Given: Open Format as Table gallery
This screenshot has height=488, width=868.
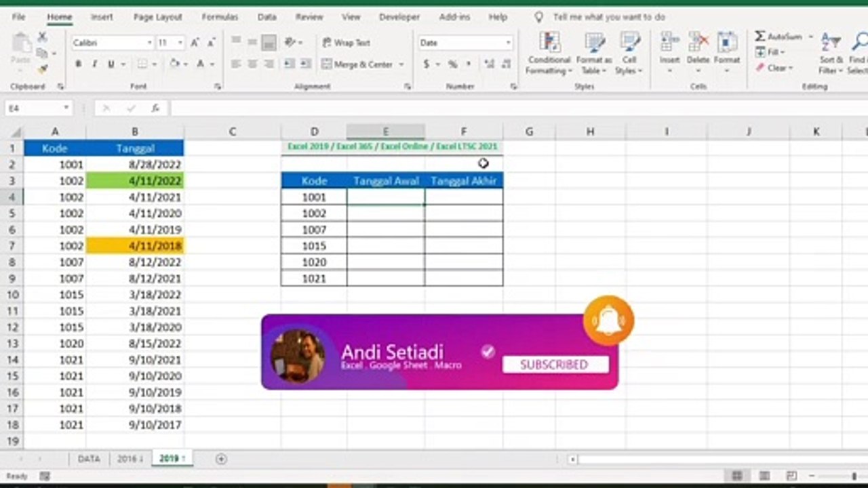Looking at the screenshot, I should click(594, 53).
